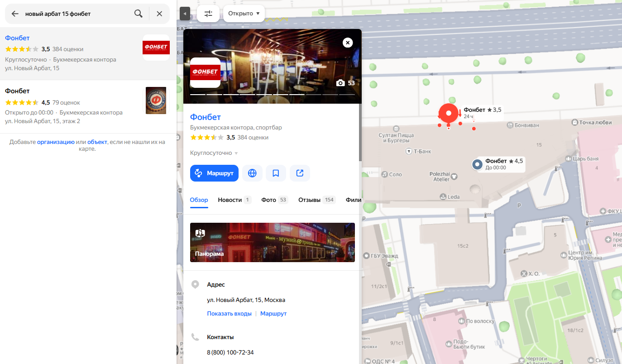Click the 384 оценки rating in the place card
The height and width of the screenshot is (364, 622).
[x=253, y=138]
